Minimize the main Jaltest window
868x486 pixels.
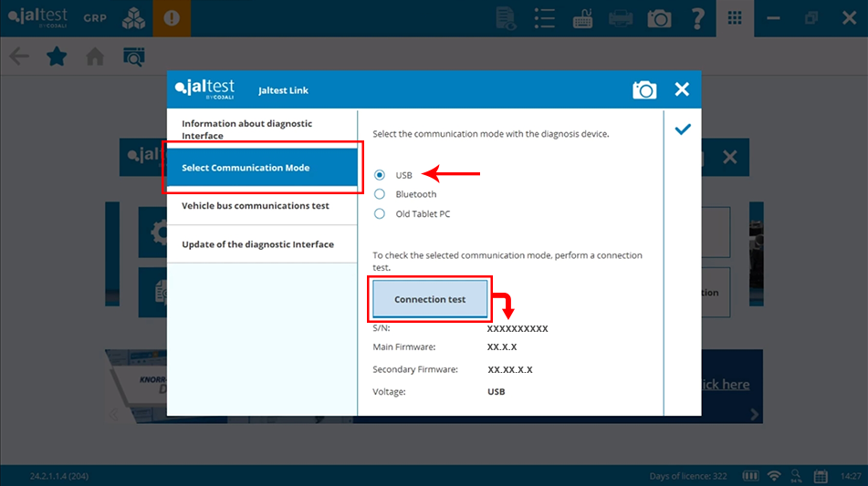(773, 18)
